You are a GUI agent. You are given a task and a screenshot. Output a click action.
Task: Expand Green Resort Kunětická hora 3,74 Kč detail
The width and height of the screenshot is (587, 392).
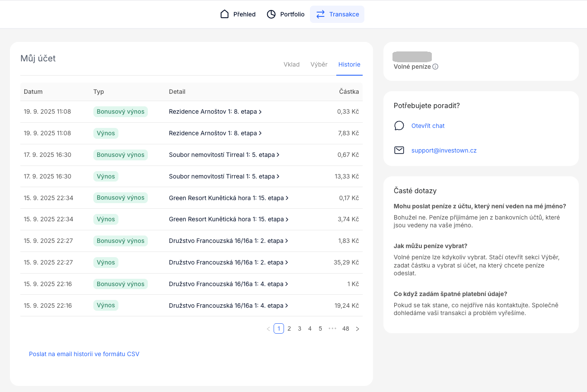click(228, 219)
